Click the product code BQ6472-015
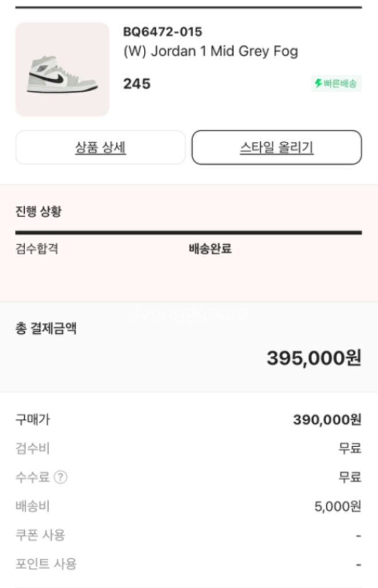 coord(162,32)
